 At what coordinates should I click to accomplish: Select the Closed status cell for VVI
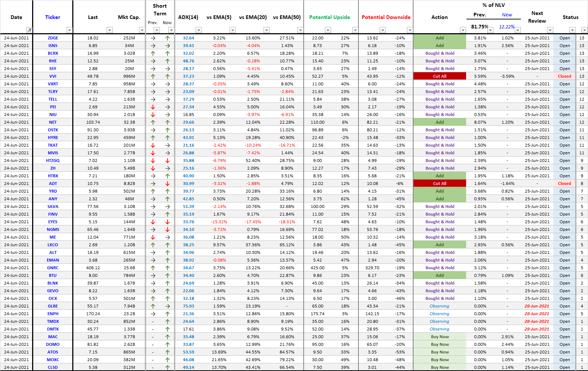[x=564, y=76]
